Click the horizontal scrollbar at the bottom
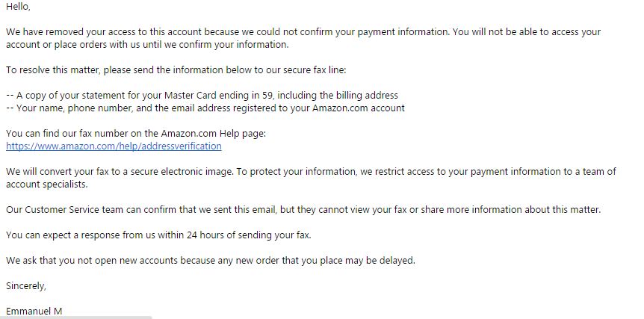644x319 pixels. coord(75,317)
